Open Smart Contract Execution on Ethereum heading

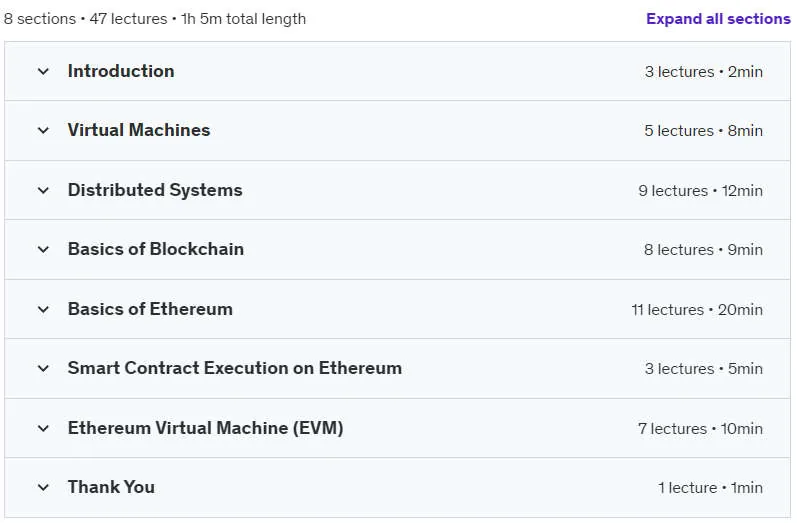[235, 368]
